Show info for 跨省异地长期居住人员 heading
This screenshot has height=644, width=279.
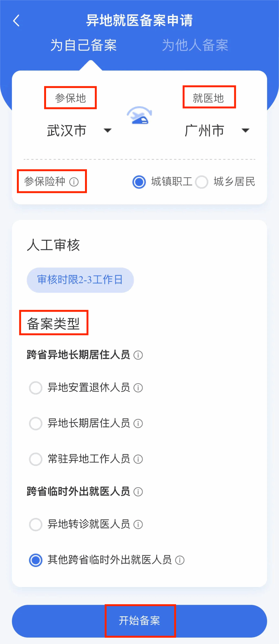pyautogui.click(x=138, y=355)
